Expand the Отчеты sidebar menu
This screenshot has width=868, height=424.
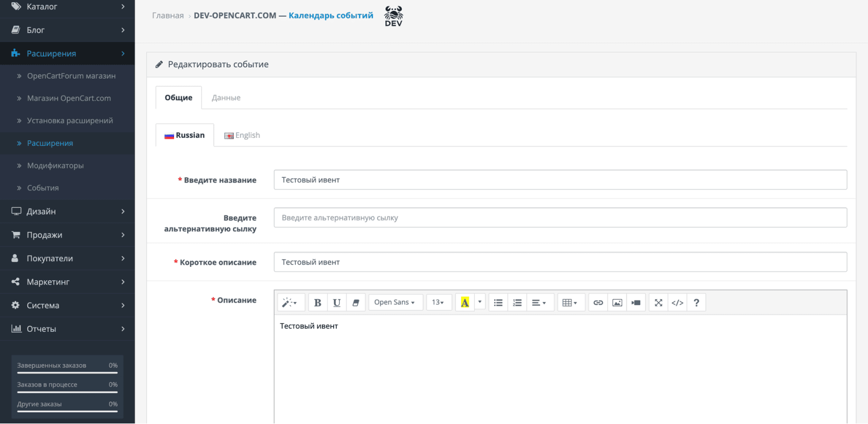point(67,329)
